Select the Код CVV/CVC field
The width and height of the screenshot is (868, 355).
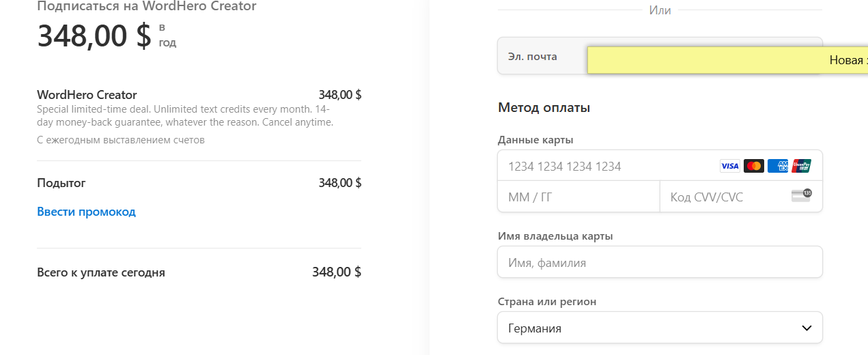click(x=741, y=197)
